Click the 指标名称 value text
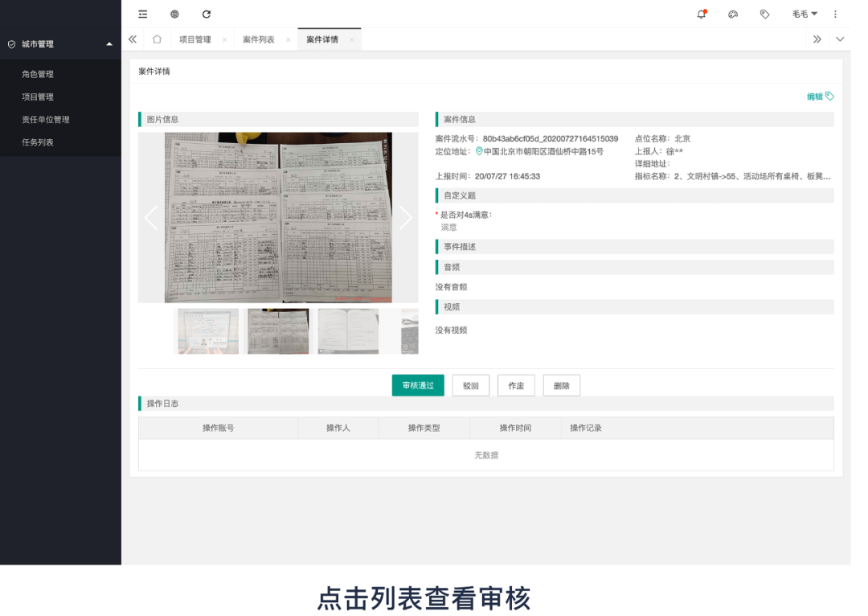 coord(752,177)
